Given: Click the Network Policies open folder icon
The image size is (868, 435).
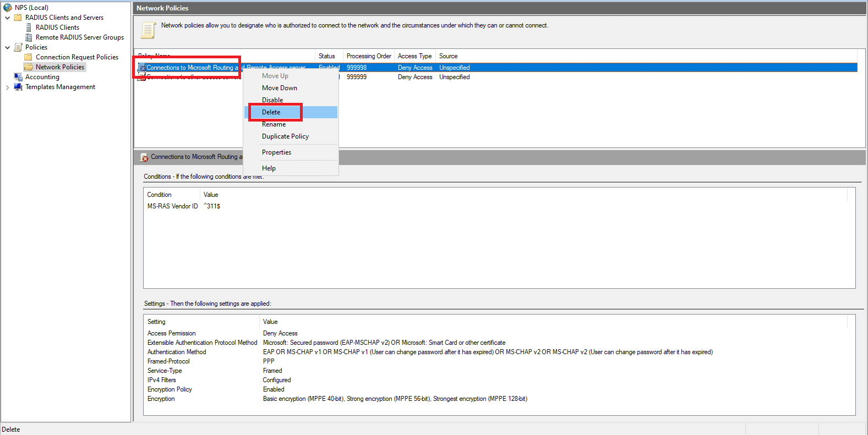Looking at the screenshot, I should 29,67.
